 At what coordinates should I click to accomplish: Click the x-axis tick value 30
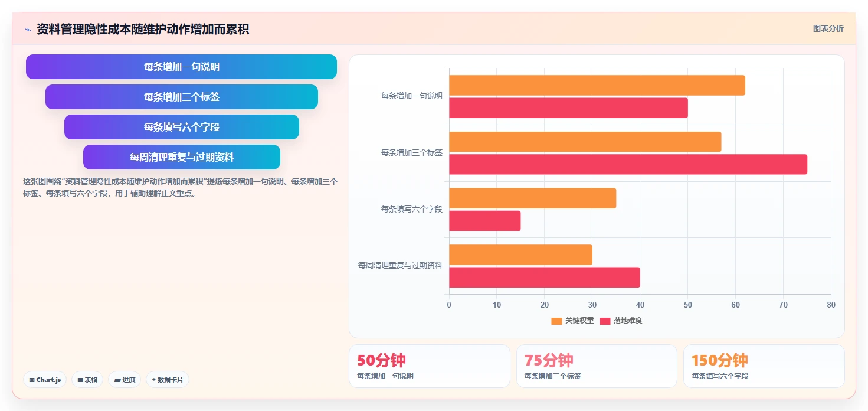(592, 305)
